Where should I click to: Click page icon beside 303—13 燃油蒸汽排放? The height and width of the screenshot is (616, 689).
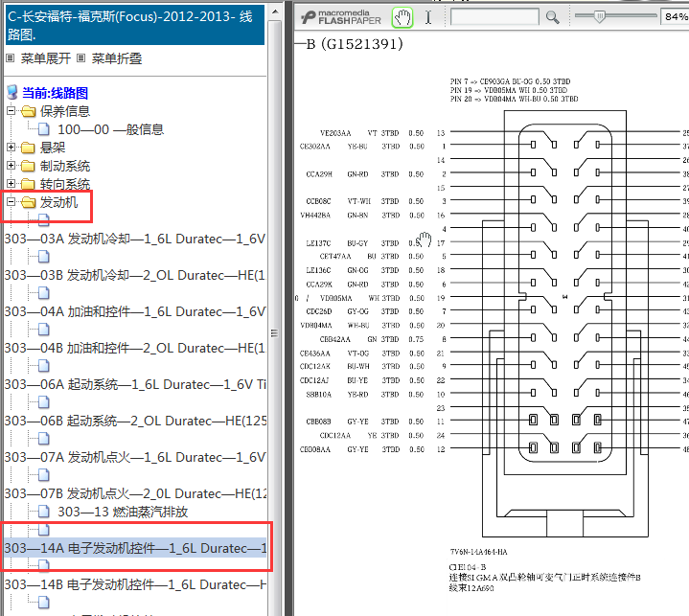tap(43, 512)
